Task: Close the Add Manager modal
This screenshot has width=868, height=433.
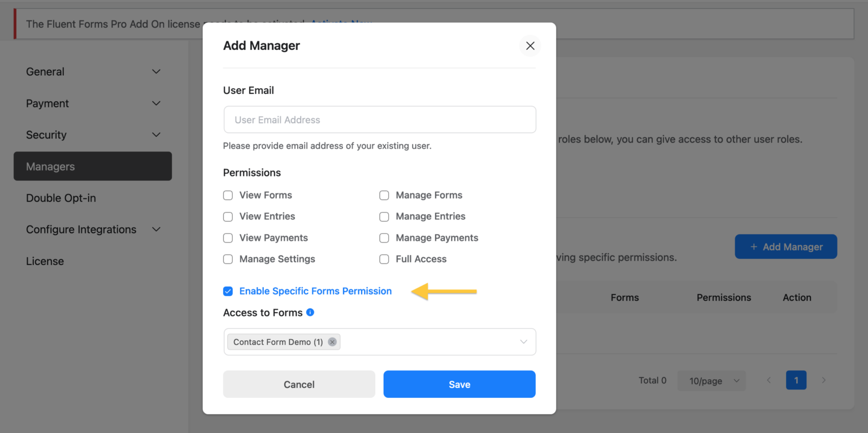Action: 530,46
